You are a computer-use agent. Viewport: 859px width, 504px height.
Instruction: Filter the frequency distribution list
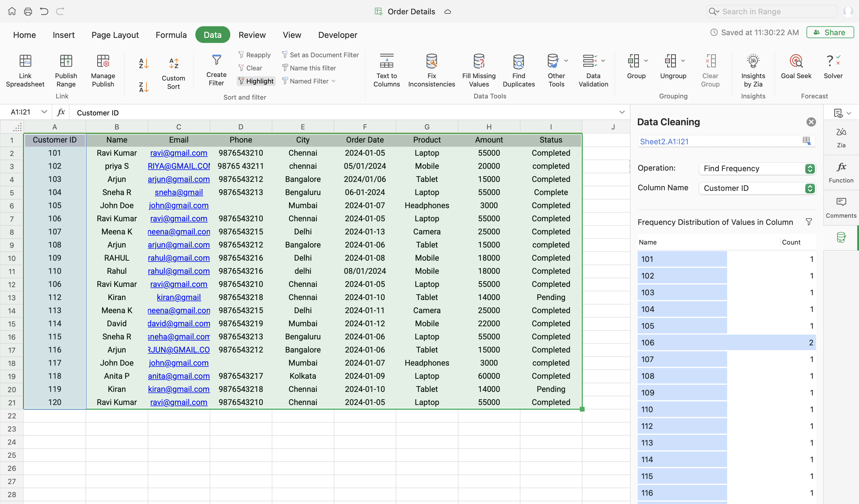[809, 222]
